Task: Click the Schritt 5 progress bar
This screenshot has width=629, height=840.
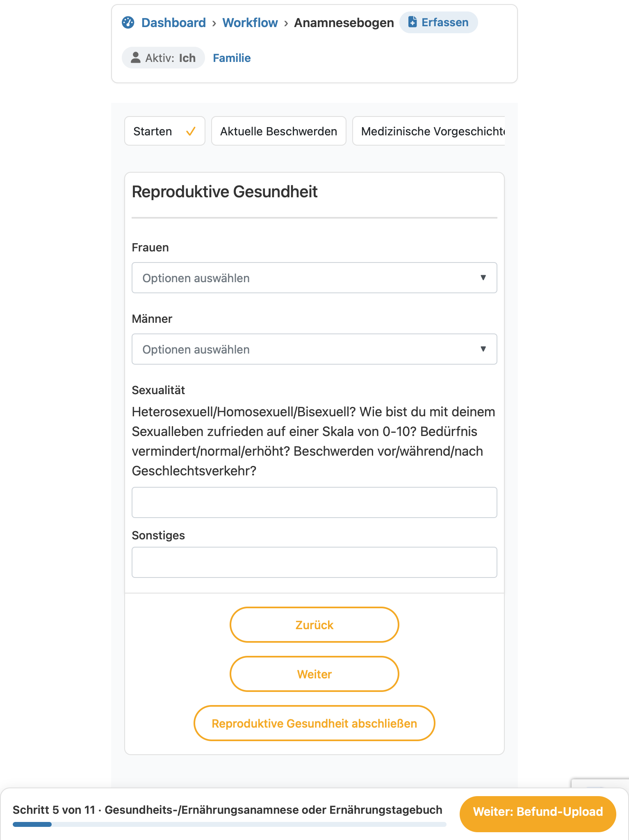Action: [x=230, y=824]
